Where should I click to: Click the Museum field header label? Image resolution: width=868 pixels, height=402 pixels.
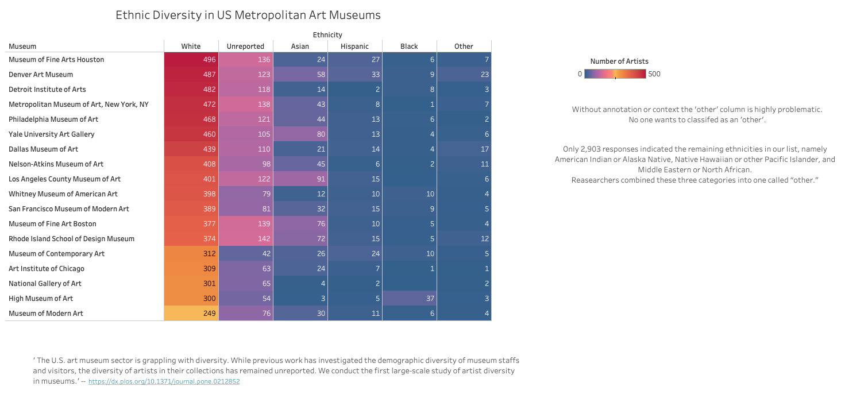click(x=22, y=47)
